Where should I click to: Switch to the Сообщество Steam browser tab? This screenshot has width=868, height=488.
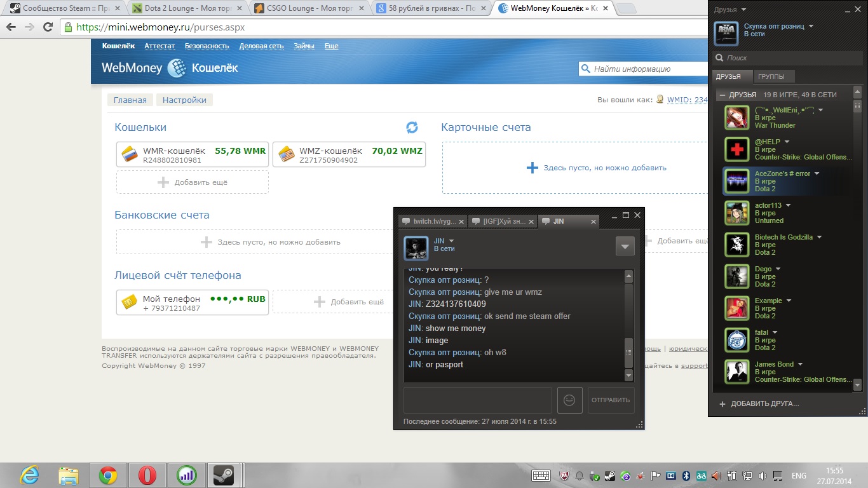click(x=64, y=9)
